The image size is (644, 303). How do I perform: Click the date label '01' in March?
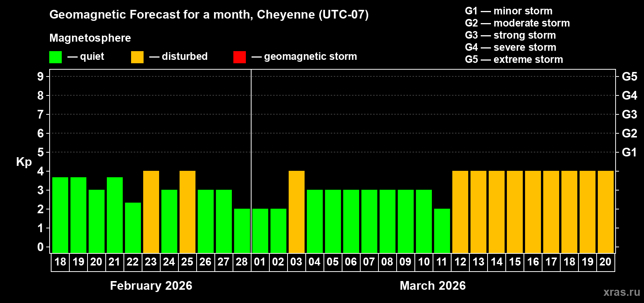pos(260,262)
